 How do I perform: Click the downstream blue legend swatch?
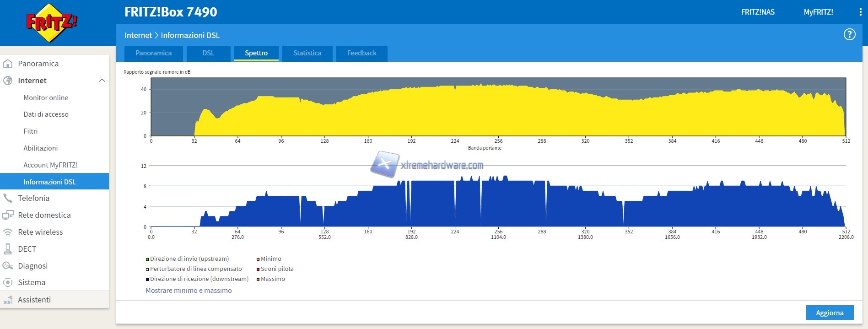[147, 279]
